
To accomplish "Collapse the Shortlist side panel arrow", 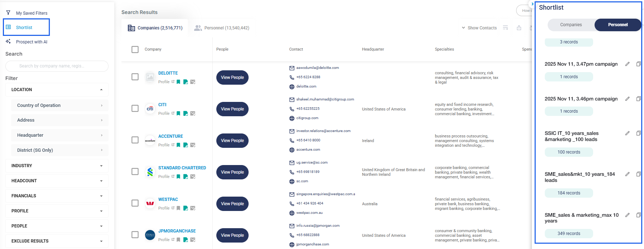I will [x=533, y=4].
